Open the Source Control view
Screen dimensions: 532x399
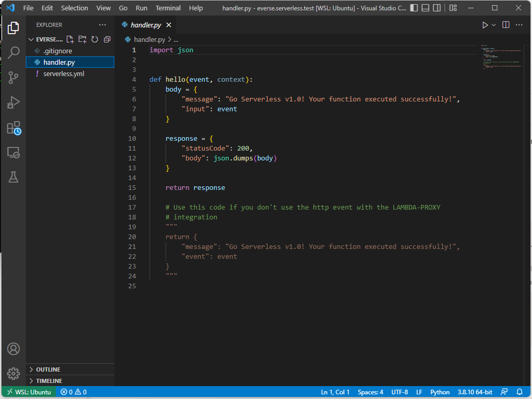tap(13, 78)
